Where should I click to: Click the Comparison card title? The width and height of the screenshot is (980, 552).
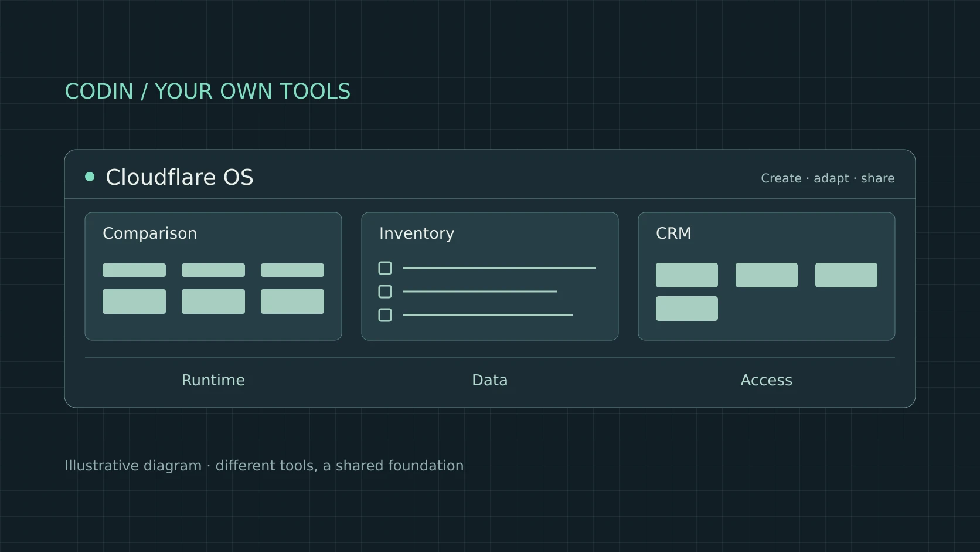pyautogui.click(x=149, y=233)
